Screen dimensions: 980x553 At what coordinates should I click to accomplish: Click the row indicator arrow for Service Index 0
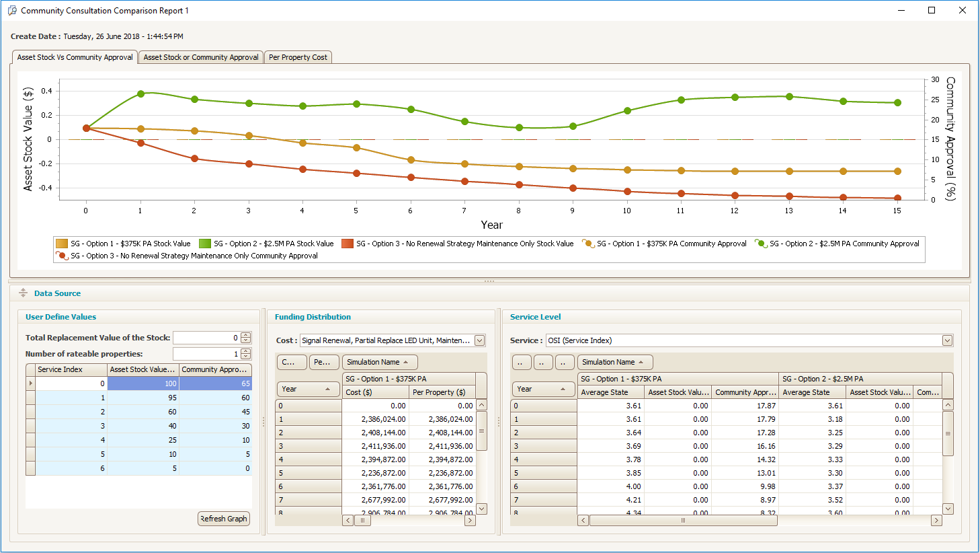pos(30,383)
